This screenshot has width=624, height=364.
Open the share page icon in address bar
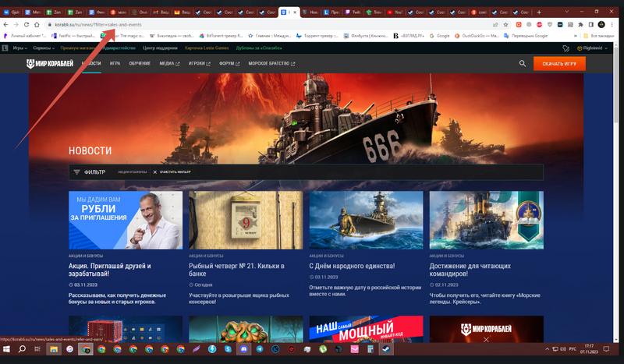(495, 25)
